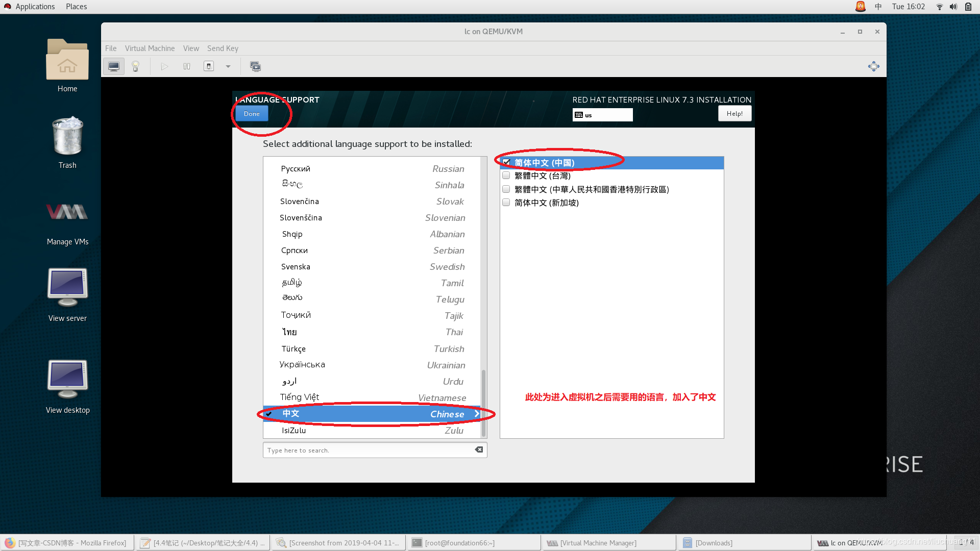Click the Help! button
Image resolution: width=980 pixels, height=551 pixels.
pos(734,114)
